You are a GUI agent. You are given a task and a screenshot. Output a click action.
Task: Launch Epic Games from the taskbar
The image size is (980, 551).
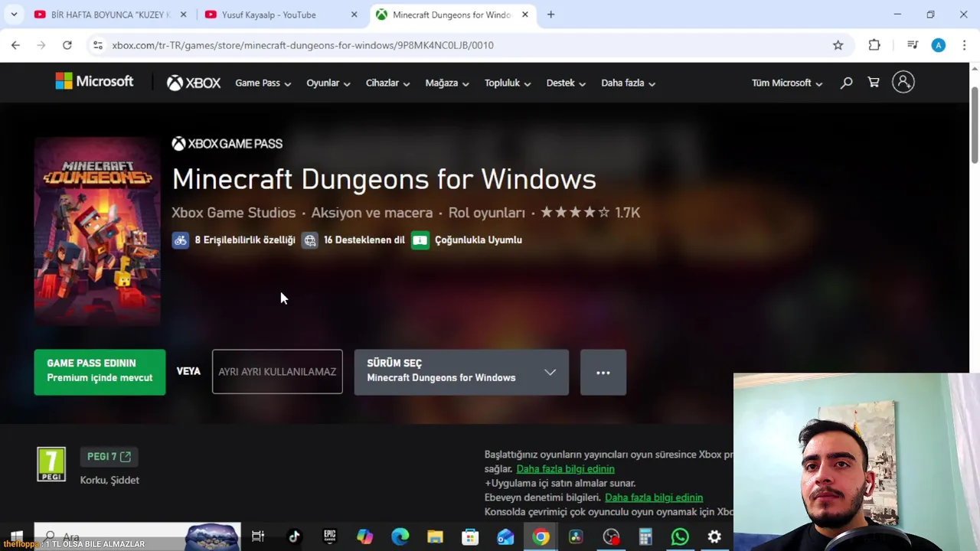(x=329, y=536)
